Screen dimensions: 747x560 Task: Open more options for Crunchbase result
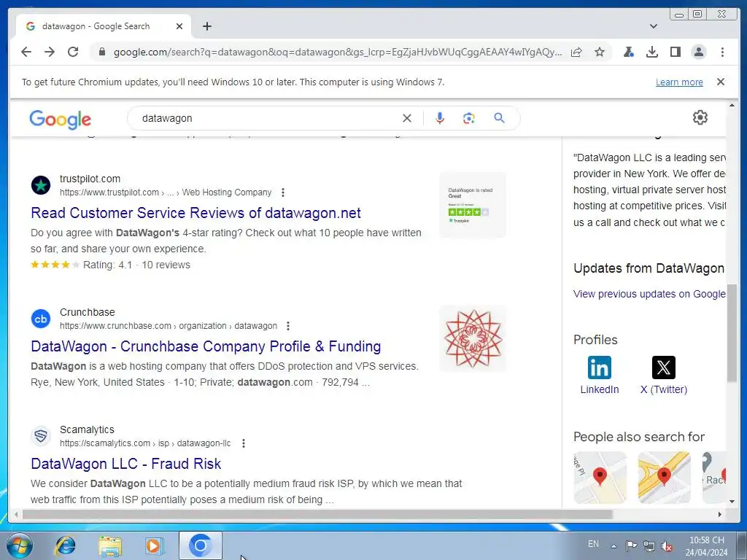pos(288,326)
